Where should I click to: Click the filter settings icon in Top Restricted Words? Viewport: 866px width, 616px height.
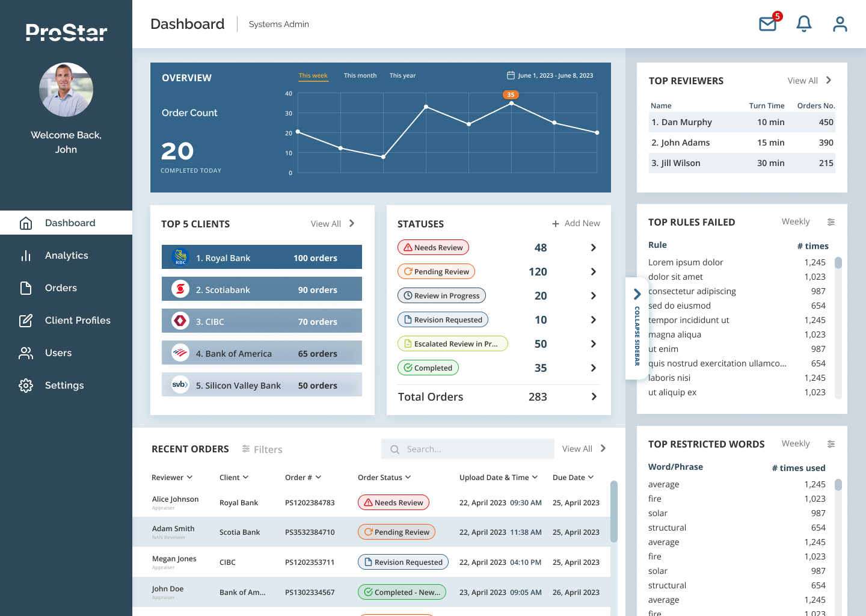pos(831,444)
